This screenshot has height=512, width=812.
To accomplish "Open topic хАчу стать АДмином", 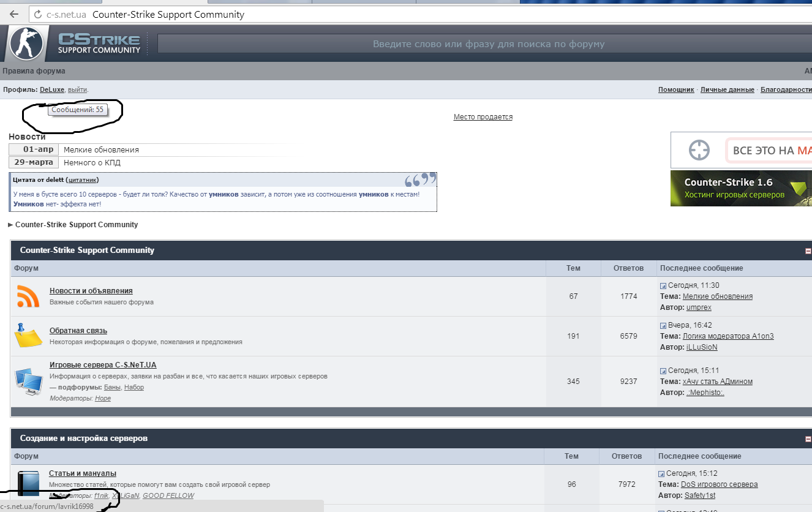I will (718, 382).
